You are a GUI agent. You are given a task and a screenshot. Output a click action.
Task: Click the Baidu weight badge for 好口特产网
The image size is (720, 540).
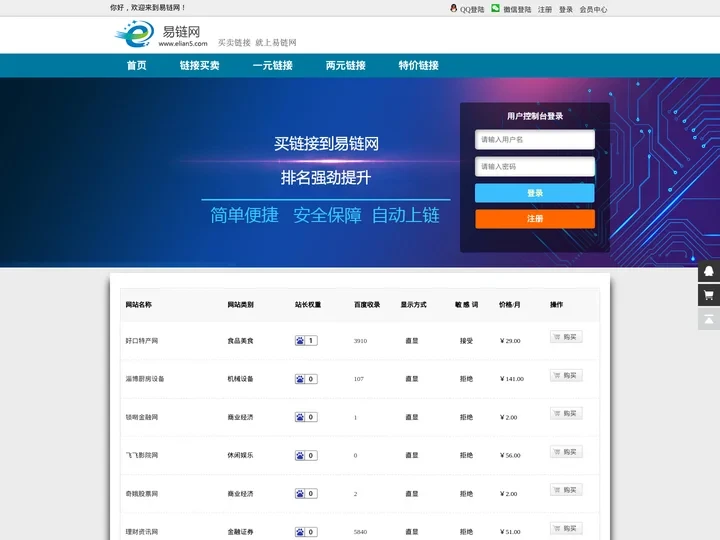(306, 340)
